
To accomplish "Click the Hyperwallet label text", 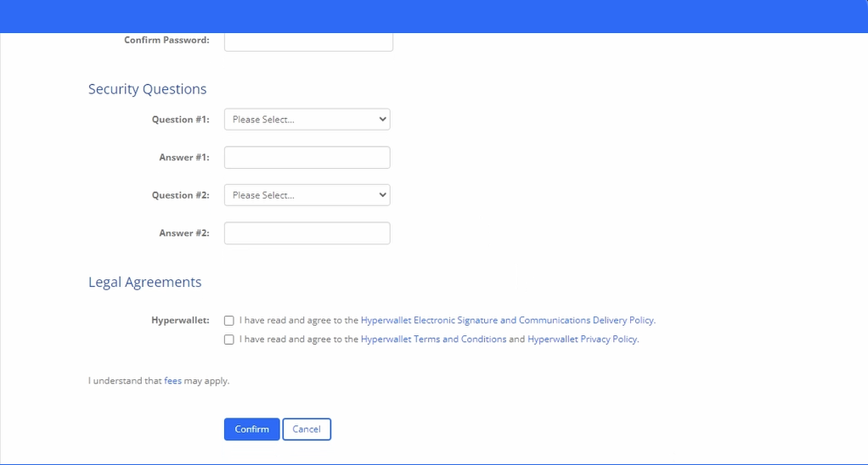I will (x=180, y=320).
